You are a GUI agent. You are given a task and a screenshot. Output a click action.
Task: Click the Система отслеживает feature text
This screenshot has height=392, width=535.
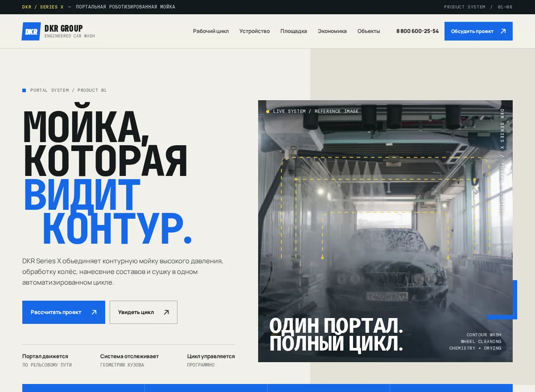pyautogui.click(x=129, y=356)
